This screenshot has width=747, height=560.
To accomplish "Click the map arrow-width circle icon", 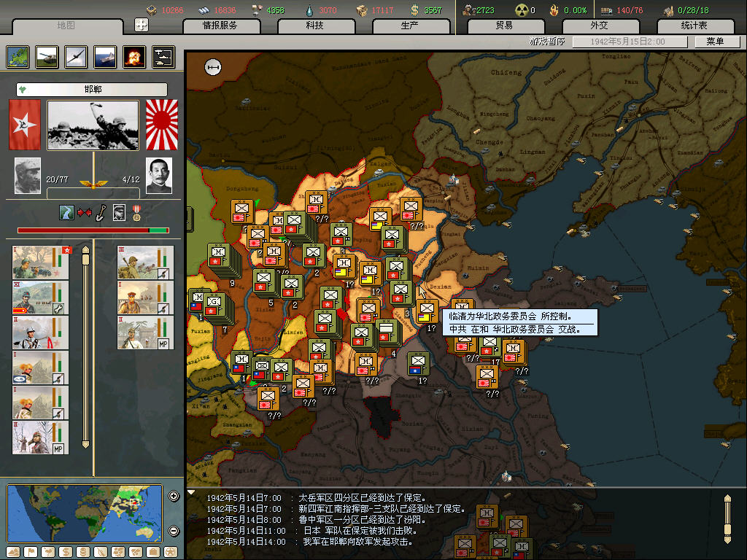I will [213, 67].
